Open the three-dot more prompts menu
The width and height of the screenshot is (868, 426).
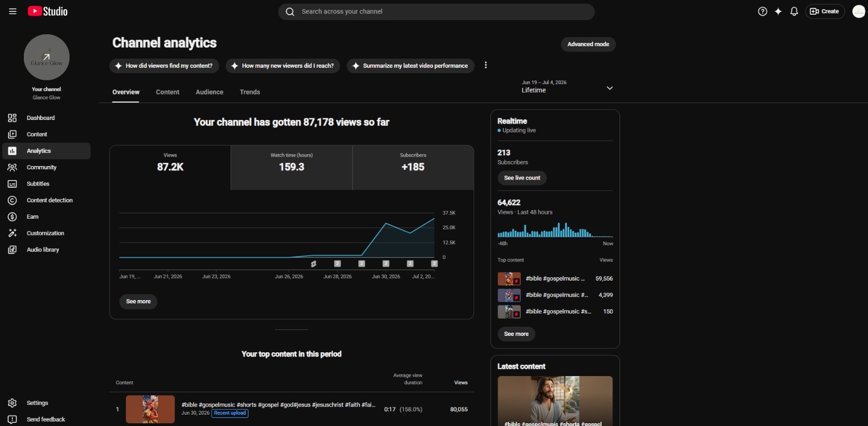[486, 65]
